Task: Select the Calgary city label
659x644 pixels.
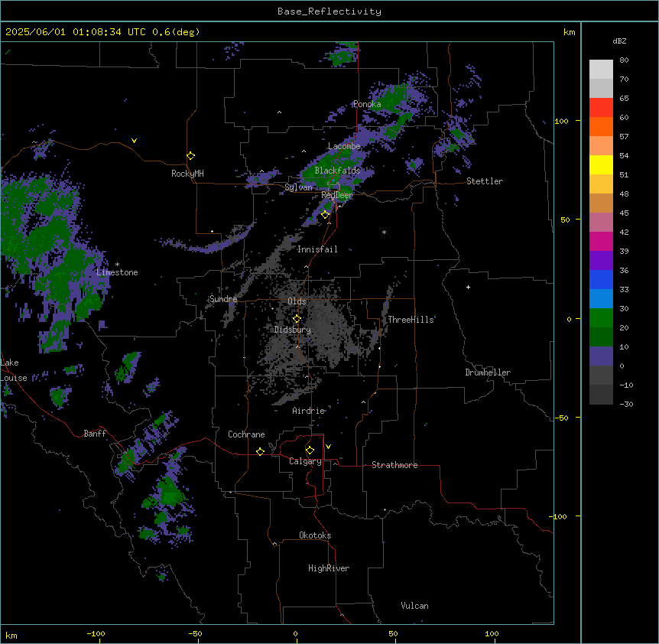Action: 306,461
